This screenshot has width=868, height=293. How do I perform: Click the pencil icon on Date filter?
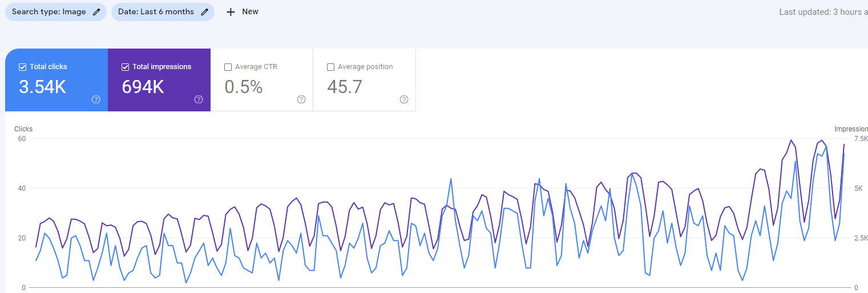click(204, 12)
